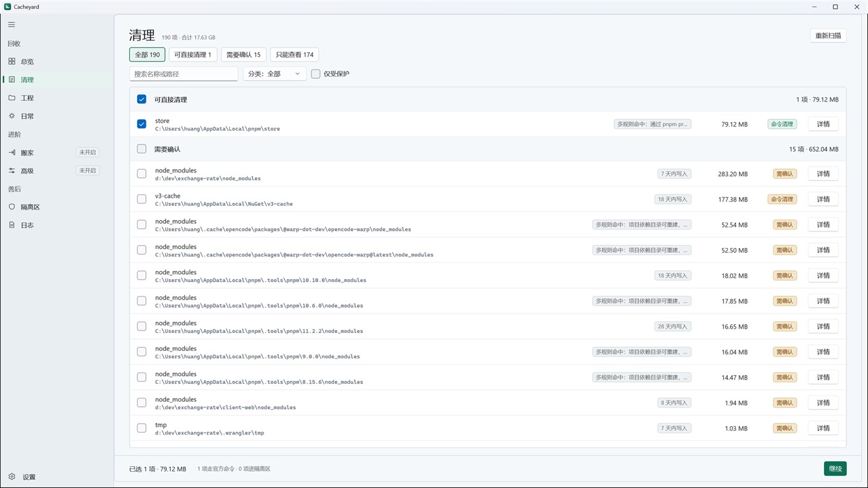
Task: Click the Cacheyard app icon in title bar
Action: (7, 7)
